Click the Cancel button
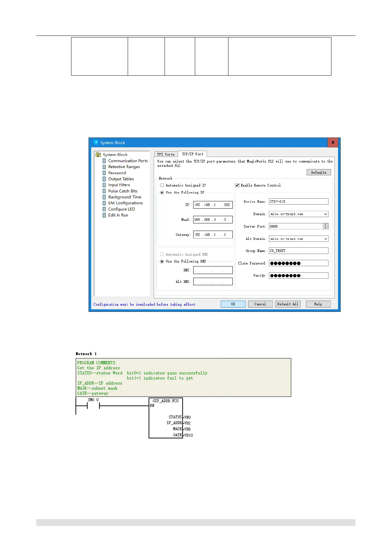 260,304
